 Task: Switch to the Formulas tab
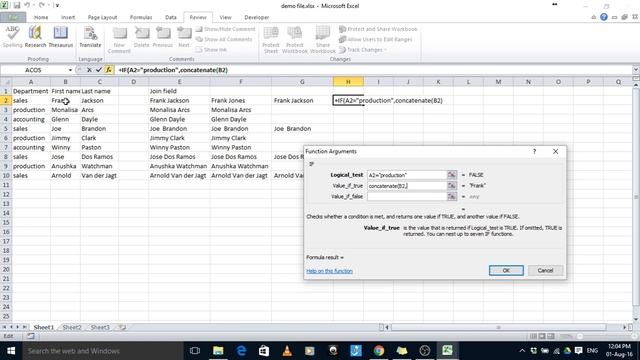click(x=141, y=18)
